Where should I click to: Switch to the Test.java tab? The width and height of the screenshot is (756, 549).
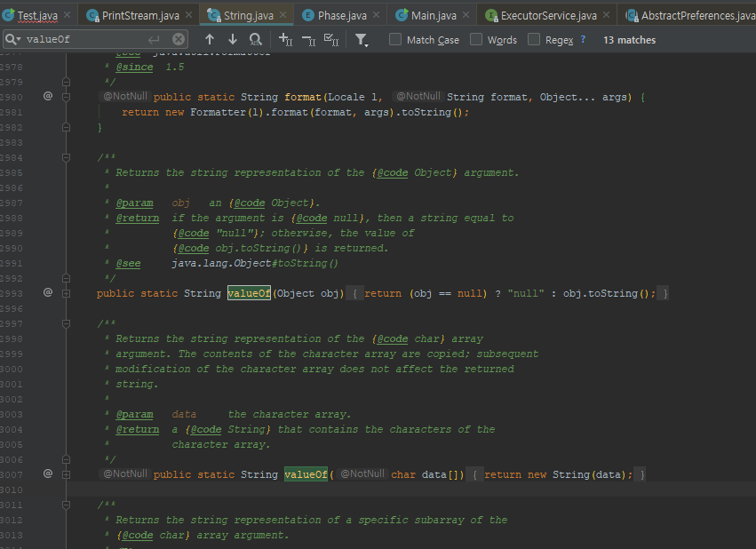click(x=37, y=16)
